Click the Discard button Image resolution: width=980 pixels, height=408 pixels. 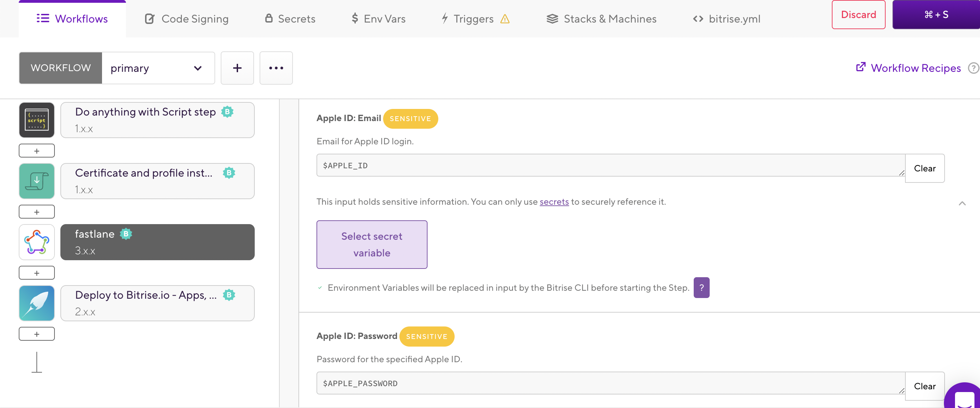858,15
